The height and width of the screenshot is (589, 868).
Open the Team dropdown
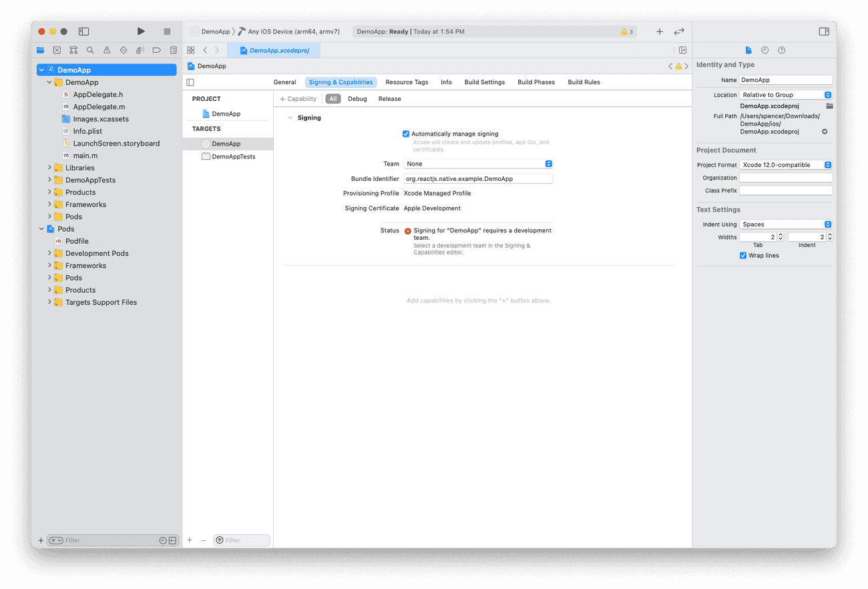point(479,163)
